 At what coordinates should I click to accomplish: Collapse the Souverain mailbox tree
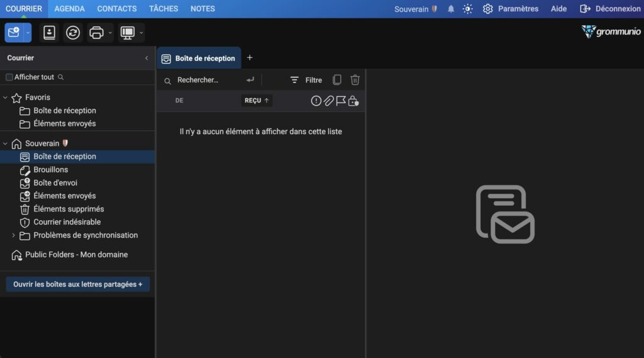[x=5, y=143]
